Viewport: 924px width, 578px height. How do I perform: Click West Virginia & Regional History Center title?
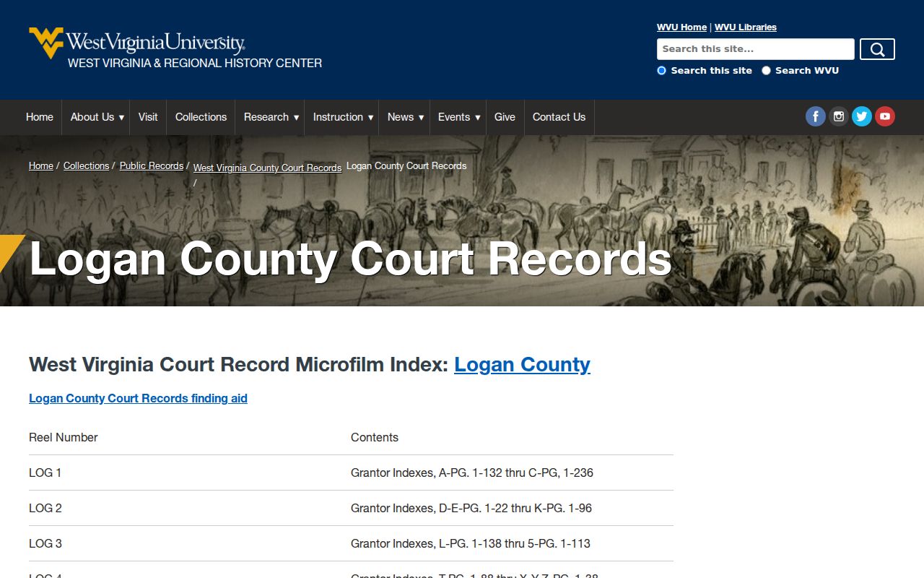pos(195,63)
